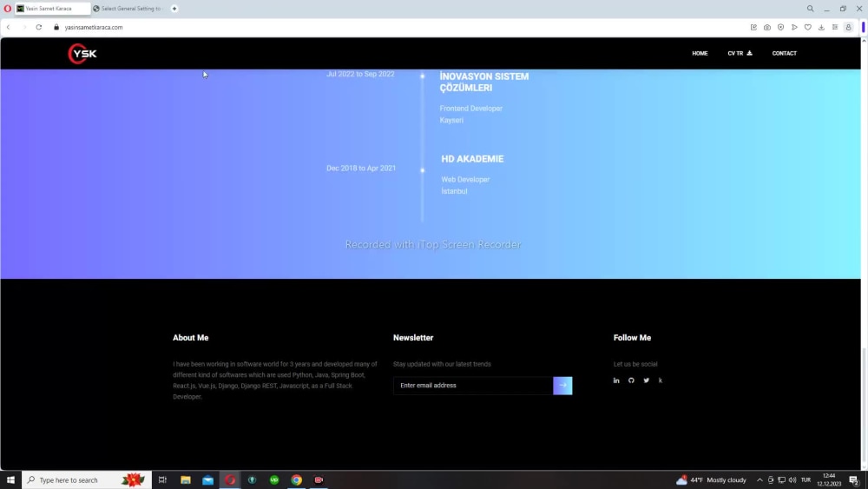Open the Twitter social icon

tap(646, 380)
